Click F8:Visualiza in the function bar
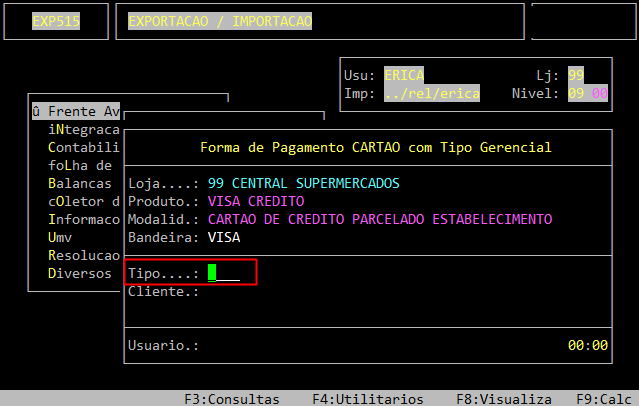 503,398
